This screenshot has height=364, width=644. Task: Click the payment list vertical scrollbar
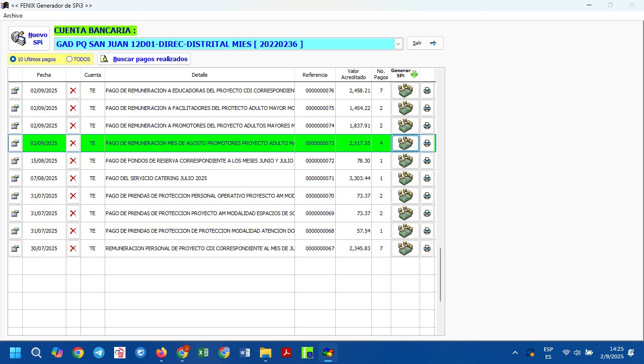click(x=440, y=274)
